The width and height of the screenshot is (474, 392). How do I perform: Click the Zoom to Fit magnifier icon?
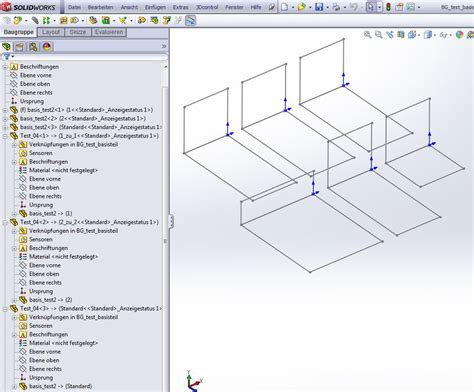click(x=367, y=34)
